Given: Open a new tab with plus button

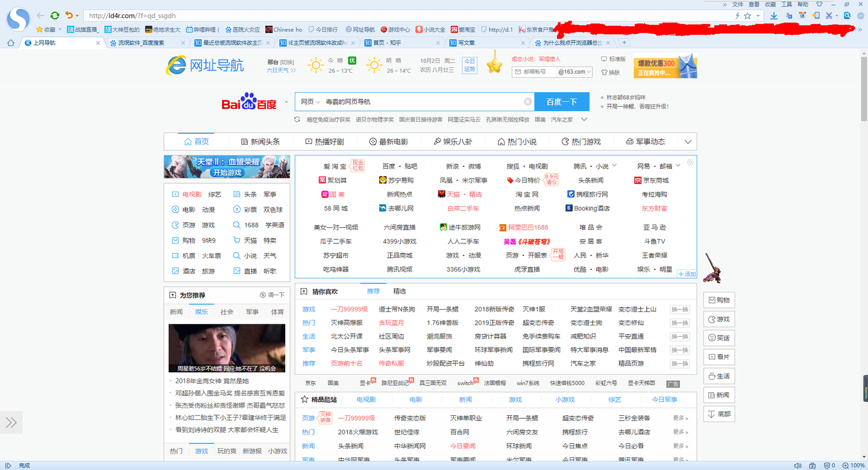Looking at the screenshot, I should (x=624, y=43).
